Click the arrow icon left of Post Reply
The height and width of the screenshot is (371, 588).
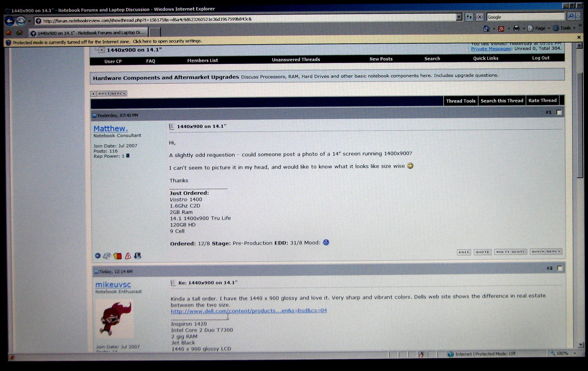(93, 94)
